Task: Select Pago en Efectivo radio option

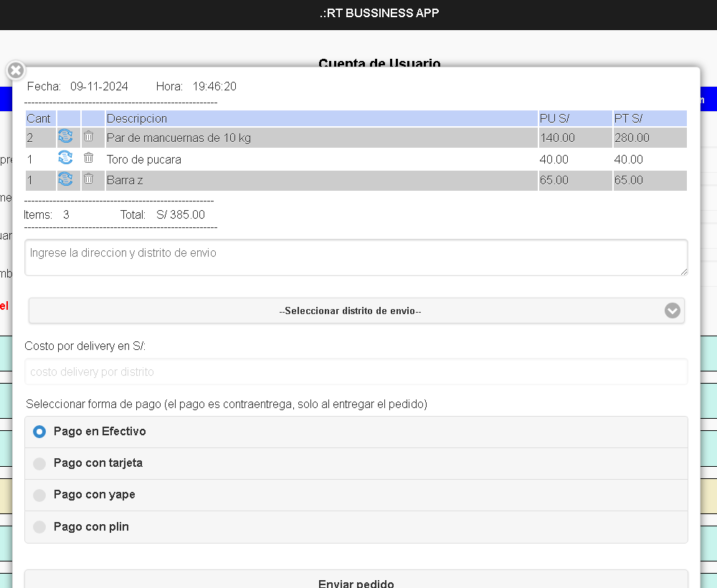Action: coord(39,432)
